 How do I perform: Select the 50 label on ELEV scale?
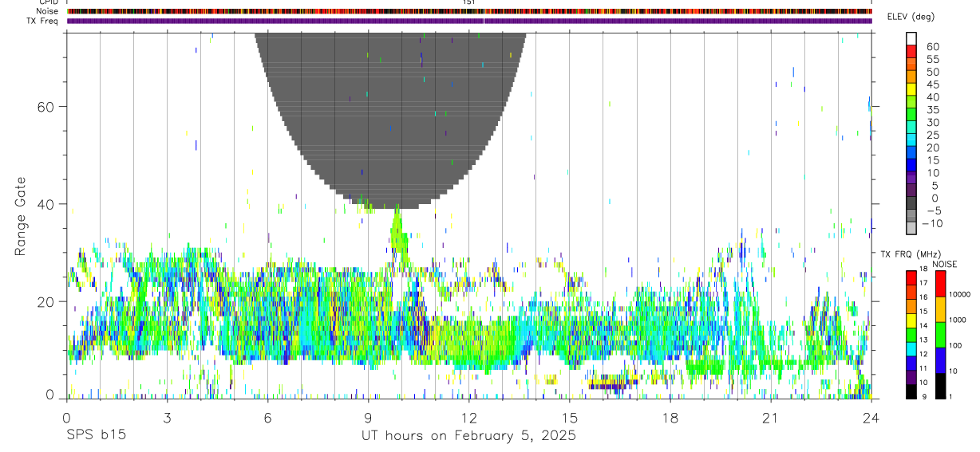pos(932,73)
